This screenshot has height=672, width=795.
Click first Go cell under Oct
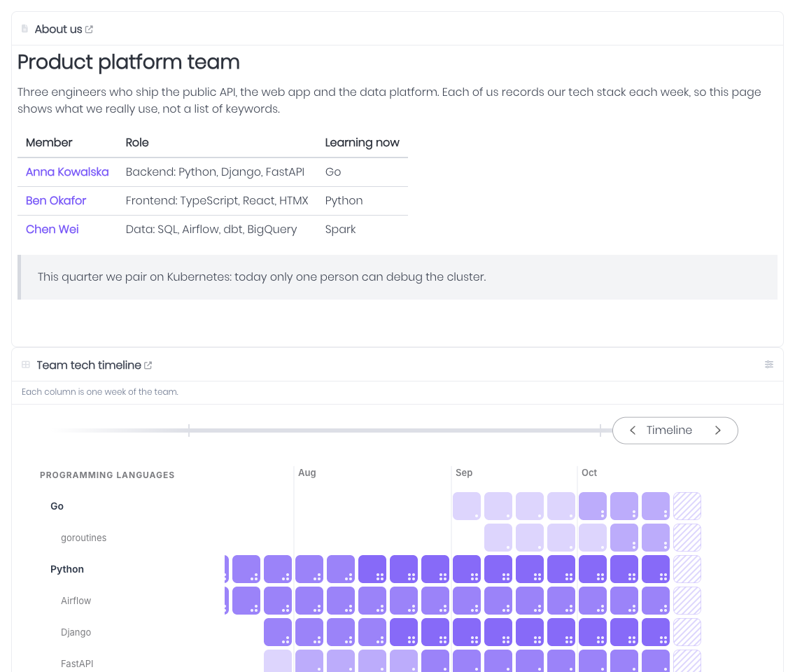[593, 506]
